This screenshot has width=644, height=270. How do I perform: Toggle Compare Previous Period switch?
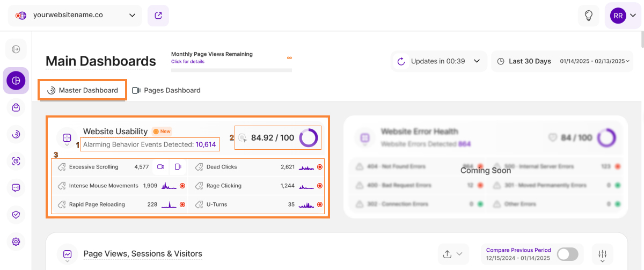tap(567, 254)
